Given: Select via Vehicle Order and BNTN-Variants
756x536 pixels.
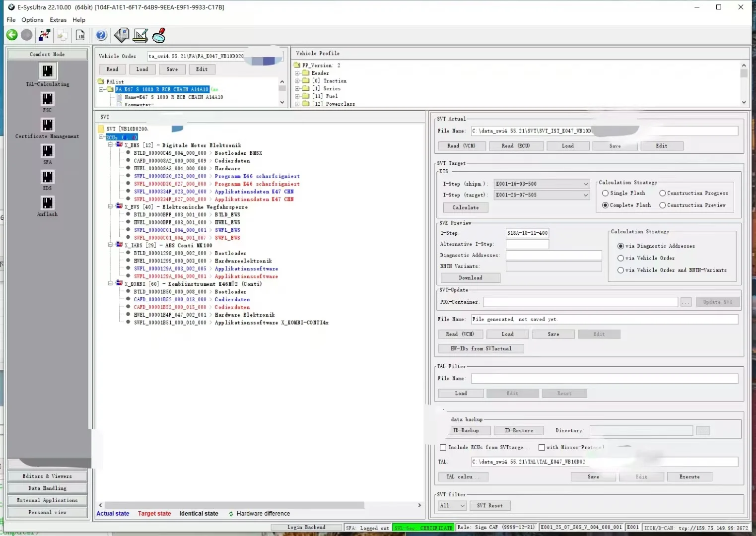Looking at the screenshot, I should [x=620, y=270].
